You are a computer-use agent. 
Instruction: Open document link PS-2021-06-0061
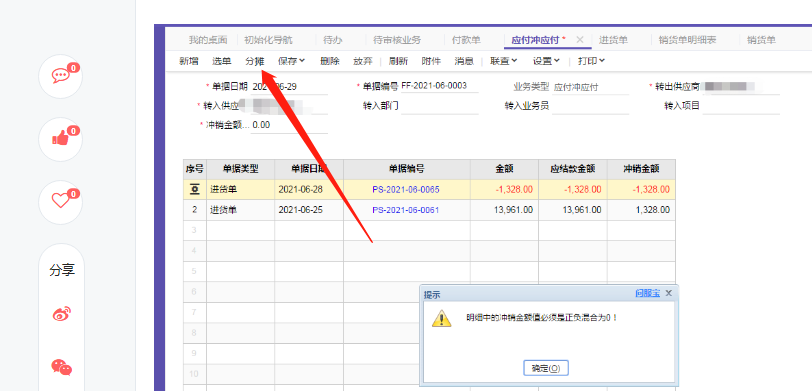(x=405, y=210)
